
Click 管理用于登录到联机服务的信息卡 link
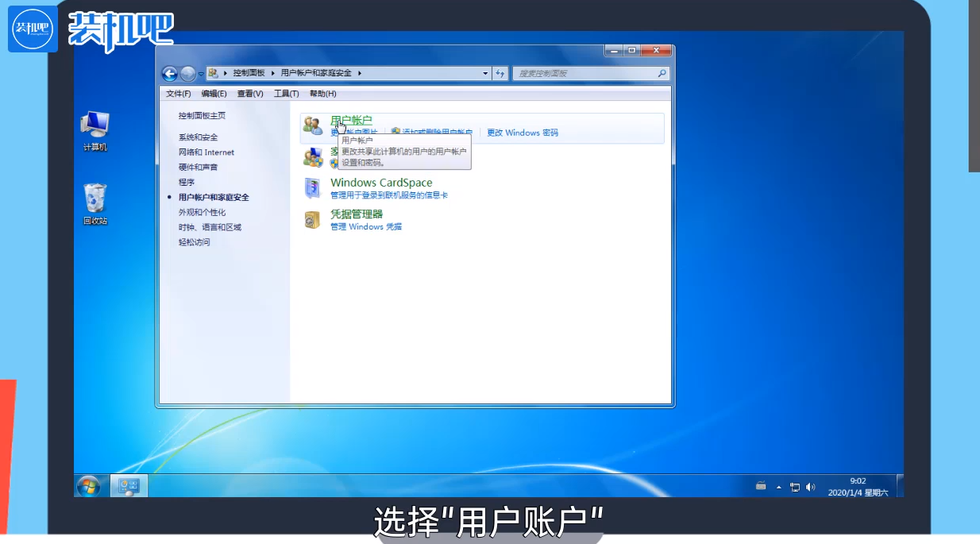[x=389, y=195]
